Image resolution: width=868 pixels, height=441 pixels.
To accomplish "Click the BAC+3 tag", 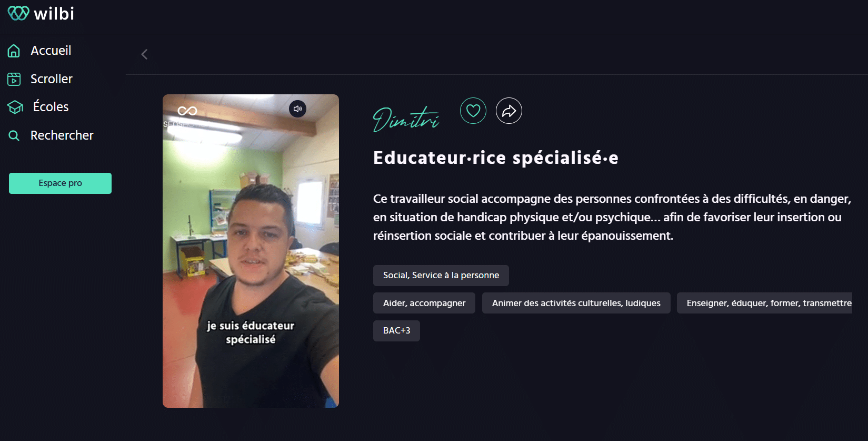I will (x=396, y=331).
